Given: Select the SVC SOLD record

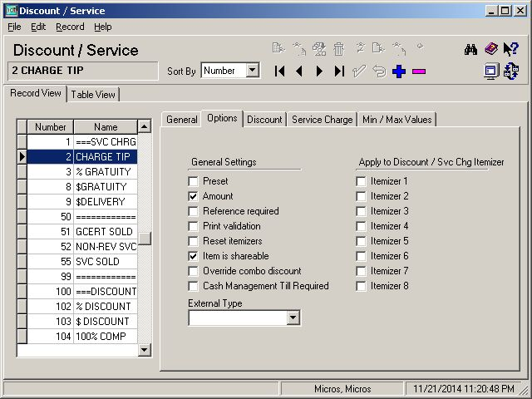Looking at the screenshot, I should 82,261.
